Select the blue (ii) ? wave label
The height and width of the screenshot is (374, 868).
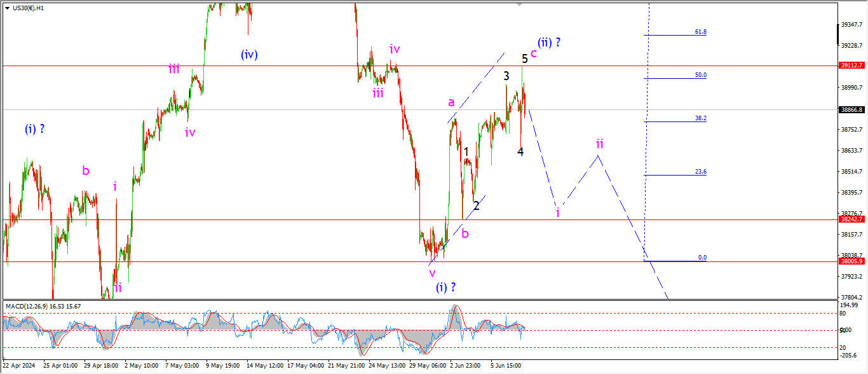(x=549, y=43)
